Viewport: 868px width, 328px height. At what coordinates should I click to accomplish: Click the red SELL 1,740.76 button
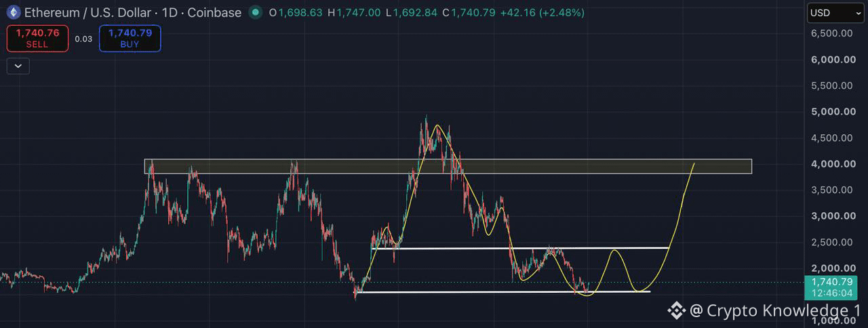pyautogui.click(x=37, y=38)
